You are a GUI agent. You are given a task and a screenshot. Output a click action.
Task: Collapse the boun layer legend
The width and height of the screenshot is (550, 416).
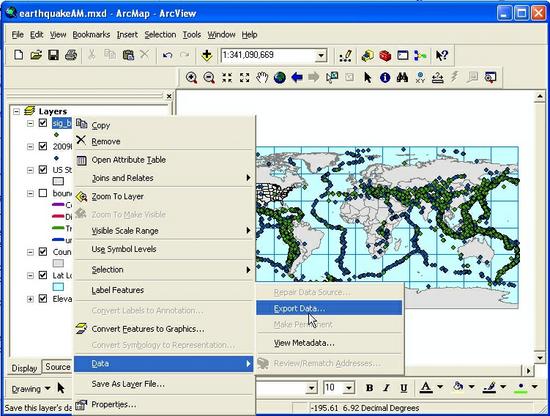tap(30, 194)
